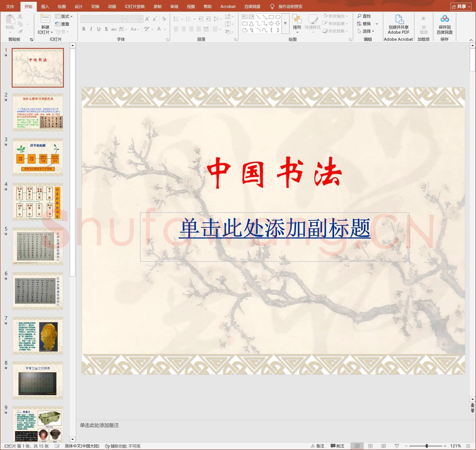Expand the shapes gallery More arrow

(285, 23)
